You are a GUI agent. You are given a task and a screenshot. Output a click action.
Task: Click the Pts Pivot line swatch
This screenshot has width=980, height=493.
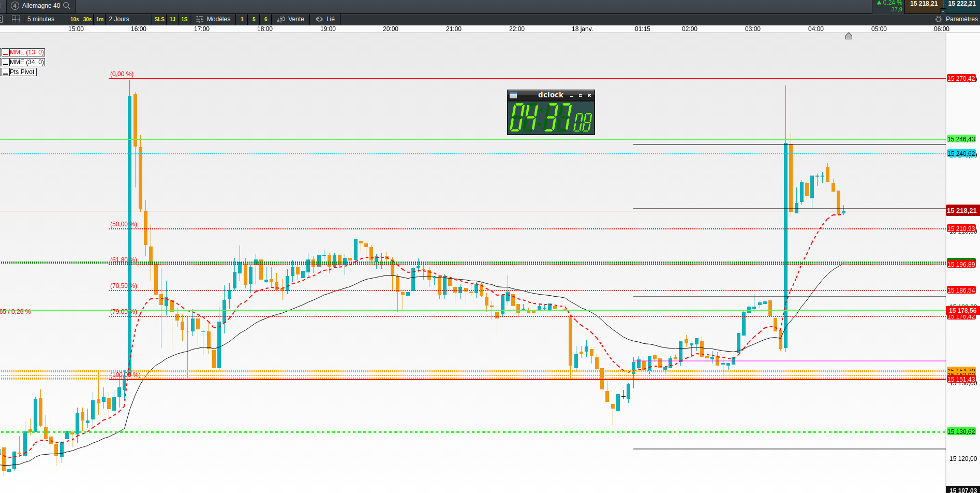pyautogui.click(x=5, y=72)
